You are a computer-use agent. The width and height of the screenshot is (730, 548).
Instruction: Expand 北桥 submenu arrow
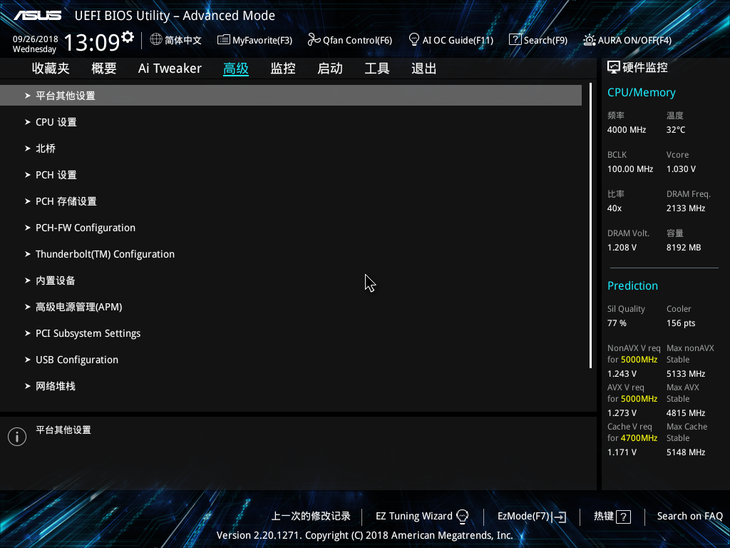pyautogui.click(x=27, y=149)
